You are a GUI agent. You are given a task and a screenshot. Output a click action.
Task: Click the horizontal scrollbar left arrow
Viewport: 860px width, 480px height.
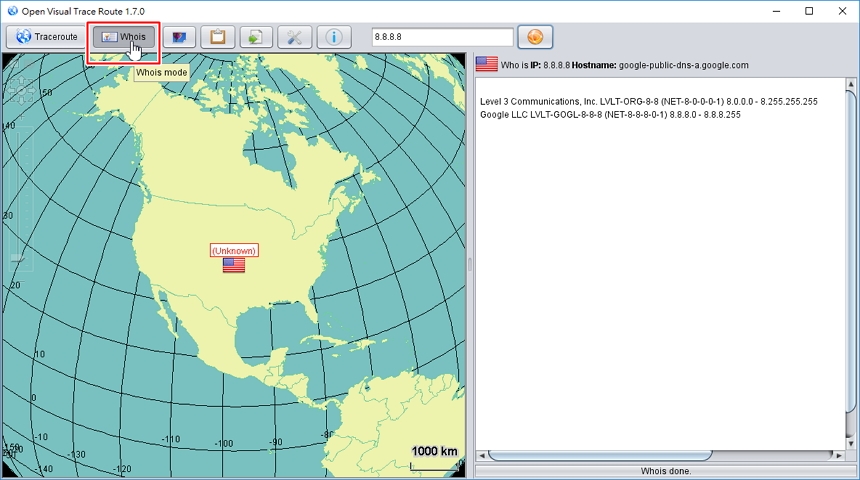(x=482, y=455)
